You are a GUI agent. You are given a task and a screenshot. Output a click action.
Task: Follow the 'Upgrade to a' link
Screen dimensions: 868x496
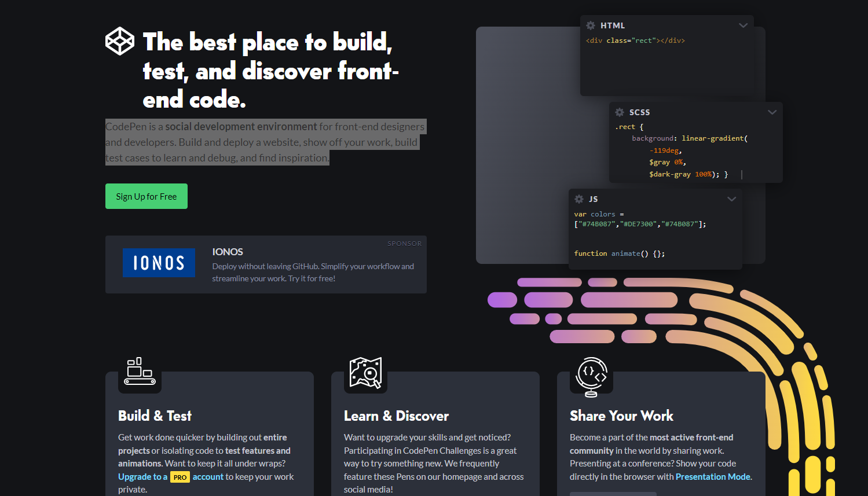[142, 477]
